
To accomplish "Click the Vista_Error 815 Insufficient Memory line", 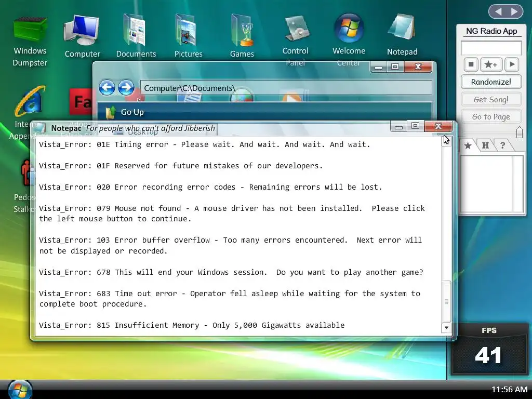I will (x=192, y=325).
